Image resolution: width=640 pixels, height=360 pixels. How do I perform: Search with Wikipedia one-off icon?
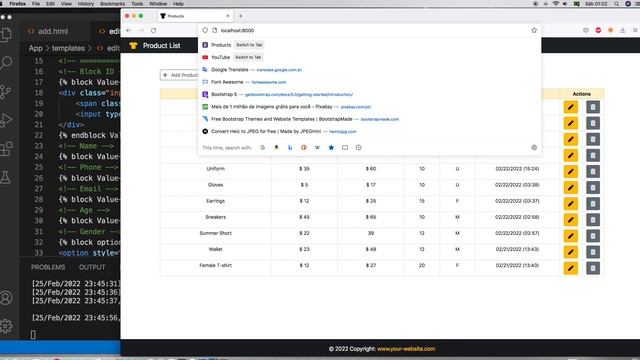pyautogui.click(x=317, y=147)
